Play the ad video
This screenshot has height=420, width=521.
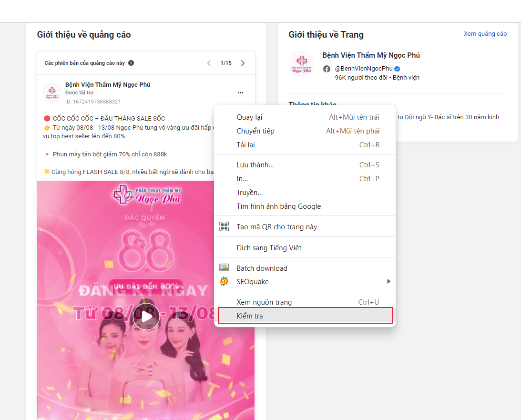(146, 317)
